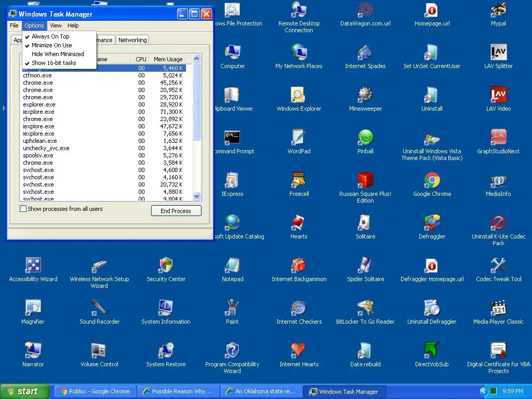Viewport: 532px width, 399px height.
Task: Open the Start menu
Action: pos(24,391)
